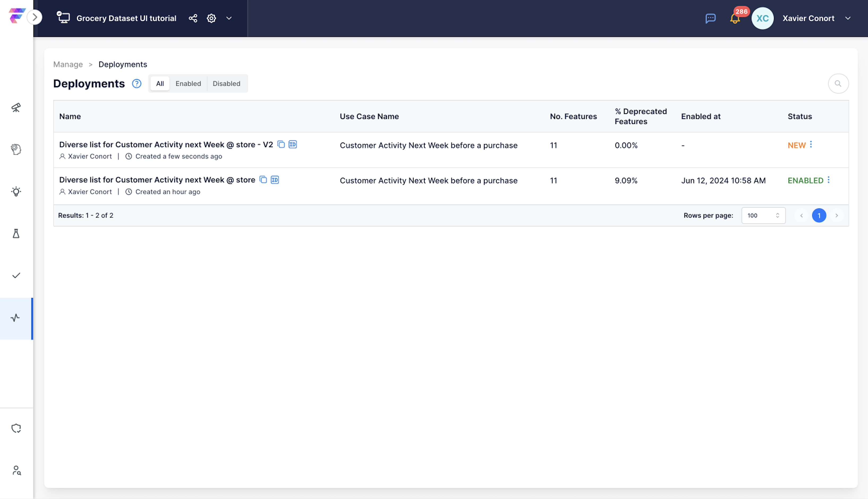
Task: Open notifications bell showing 286
Action: pos(735,18)
